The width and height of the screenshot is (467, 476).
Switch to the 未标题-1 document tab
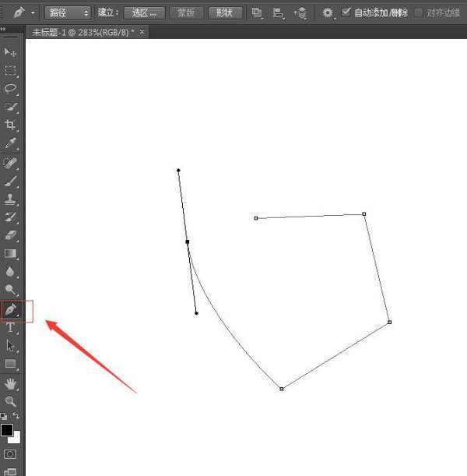(x=83, y=32)
